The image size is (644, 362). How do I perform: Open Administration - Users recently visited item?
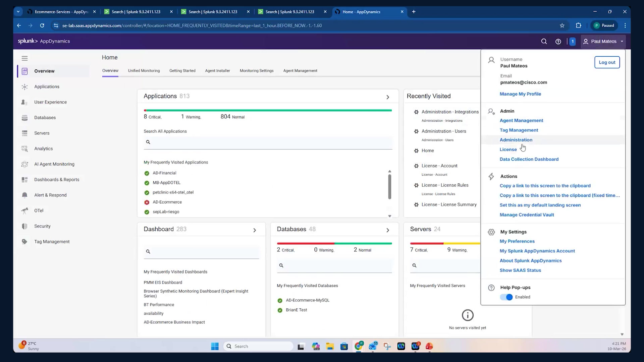coord(444,131)
